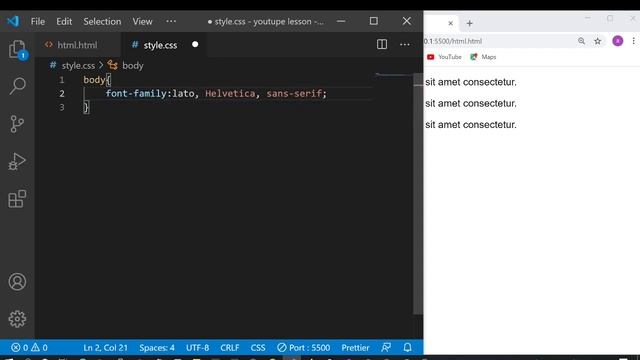Open the Extensions view

tap(17, 199)
